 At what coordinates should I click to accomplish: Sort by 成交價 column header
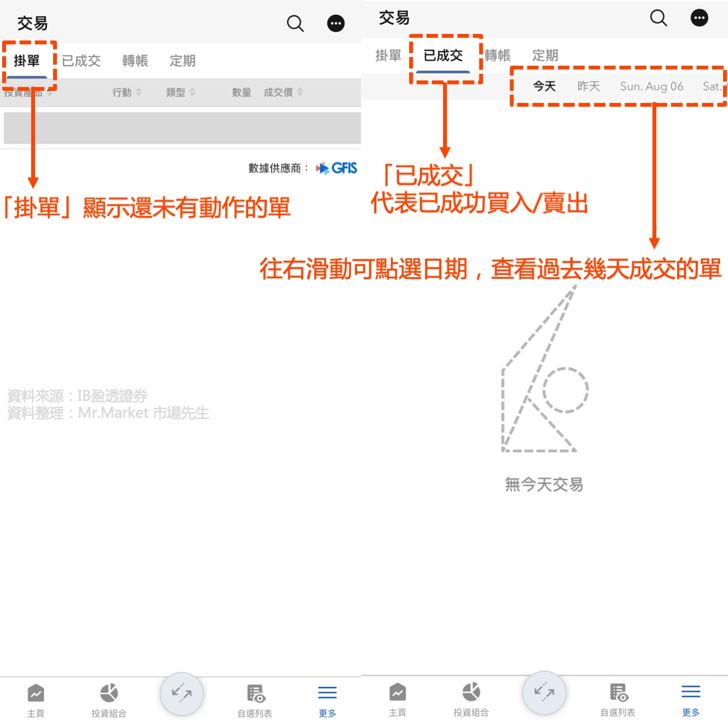(283, 92)
